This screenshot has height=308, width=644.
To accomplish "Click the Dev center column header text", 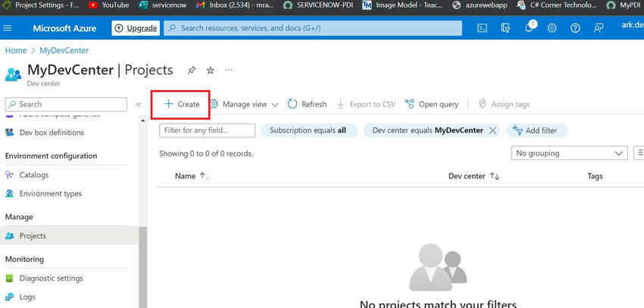I will coord(467,176).
